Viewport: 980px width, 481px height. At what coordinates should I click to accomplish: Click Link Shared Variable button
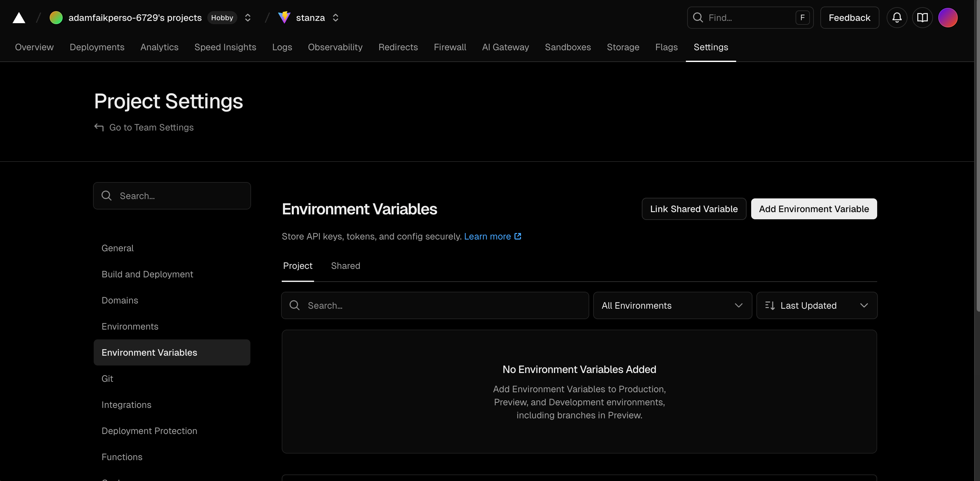pos(693,209)
